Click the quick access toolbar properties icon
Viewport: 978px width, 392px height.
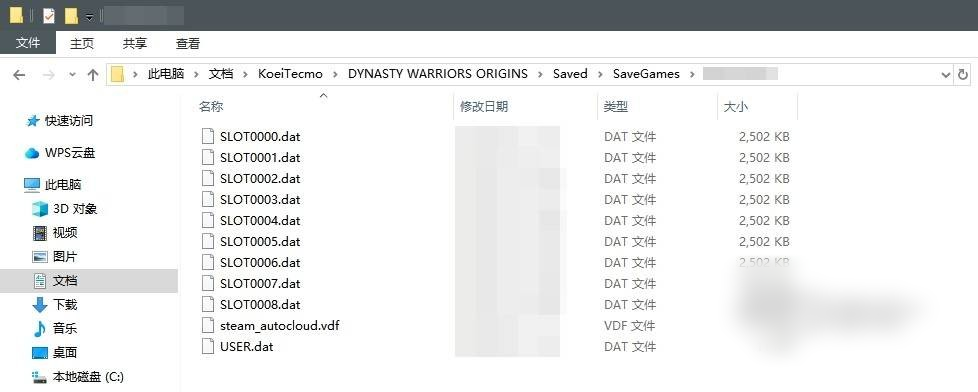[x=49, y=15]
